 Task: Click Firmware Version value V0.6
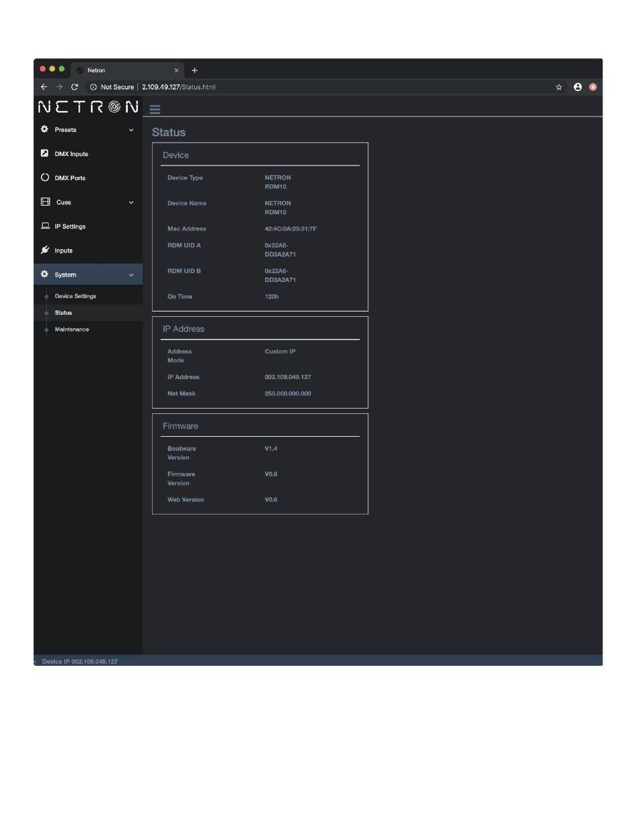coord(270,474)
